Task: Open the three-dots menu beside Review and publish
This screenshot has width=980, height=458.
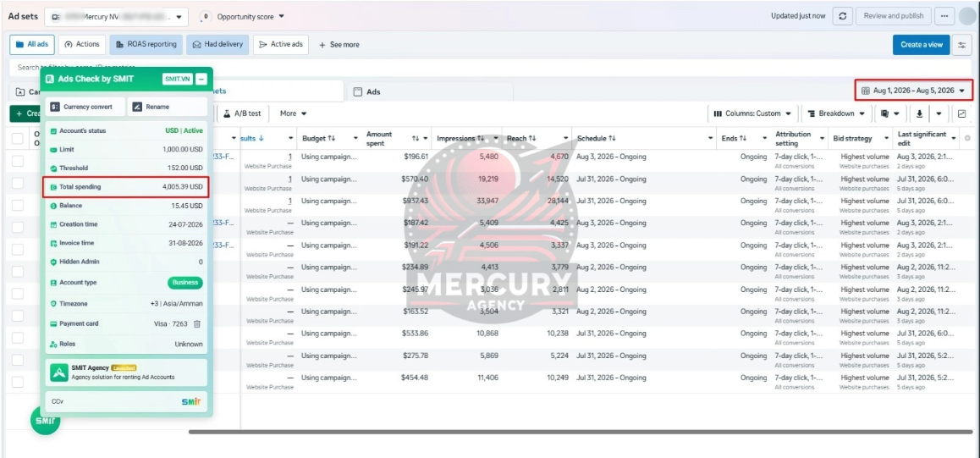Action: pyautogui.click(x=944, y=16)
